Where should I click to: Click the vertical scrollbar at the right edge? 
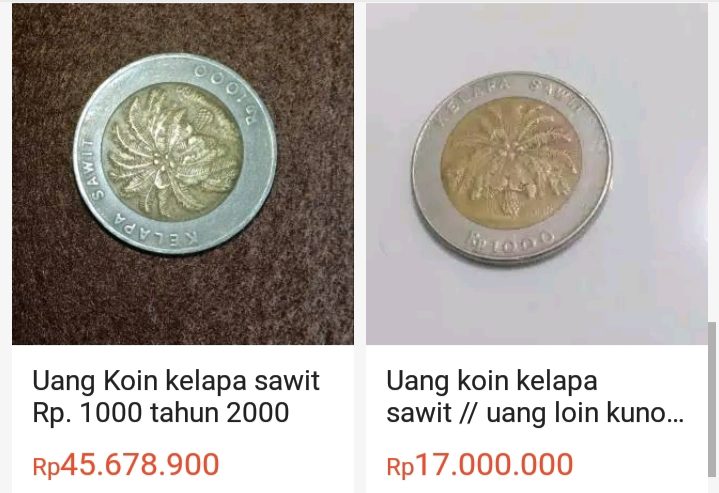click(x=712, y=399)
